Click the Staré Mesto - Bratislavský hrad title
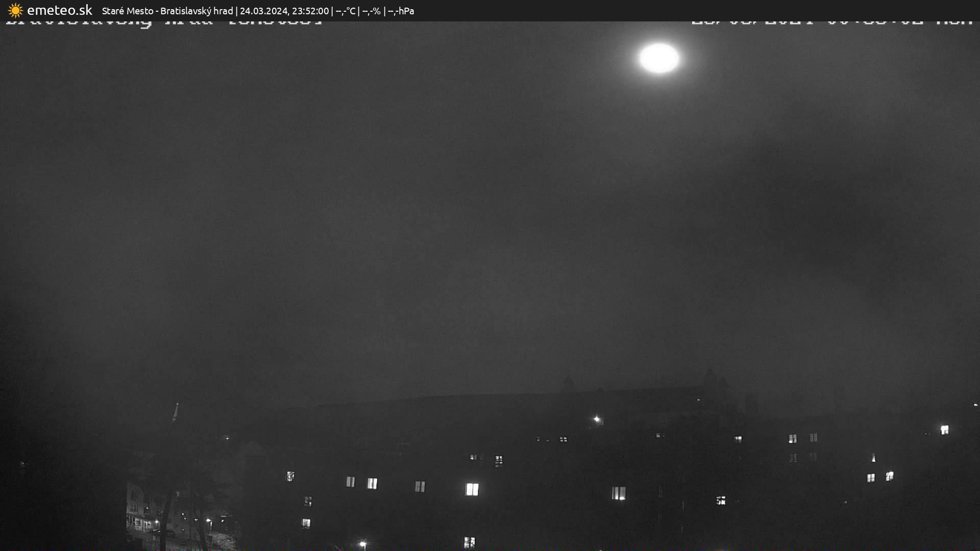Screen dimensions: 980x551 click(167, 11)
